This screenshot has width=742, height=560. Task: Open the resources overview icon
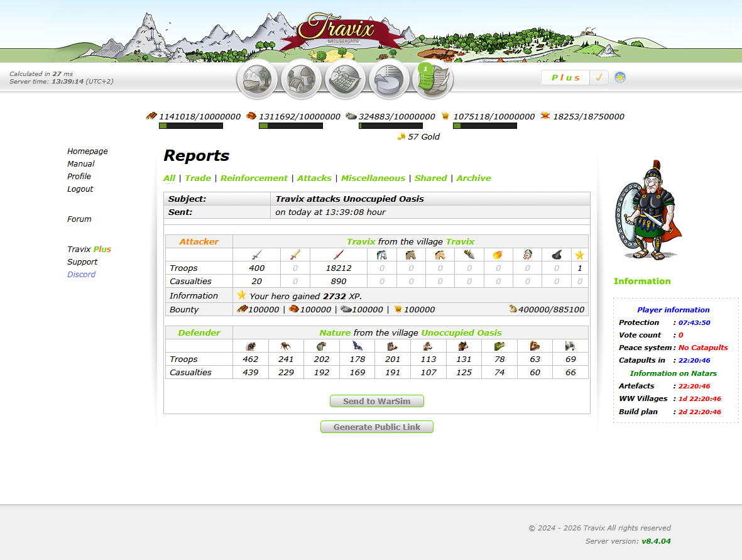coord(256,79)
